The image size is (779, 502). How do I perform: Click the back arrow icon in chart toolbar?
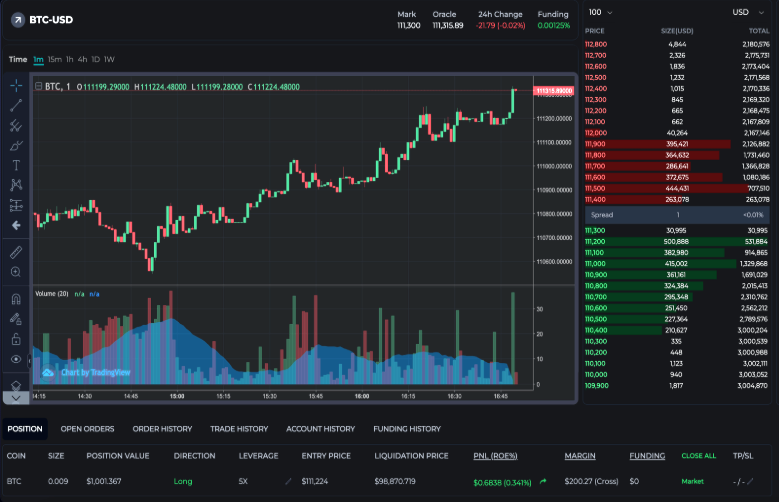pyautogui.click(x=16, y=225)
